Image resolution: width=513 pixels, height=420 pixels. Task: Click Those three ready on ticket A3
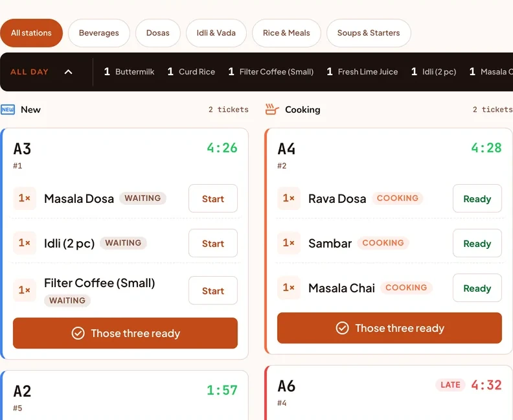click(125, 333)
